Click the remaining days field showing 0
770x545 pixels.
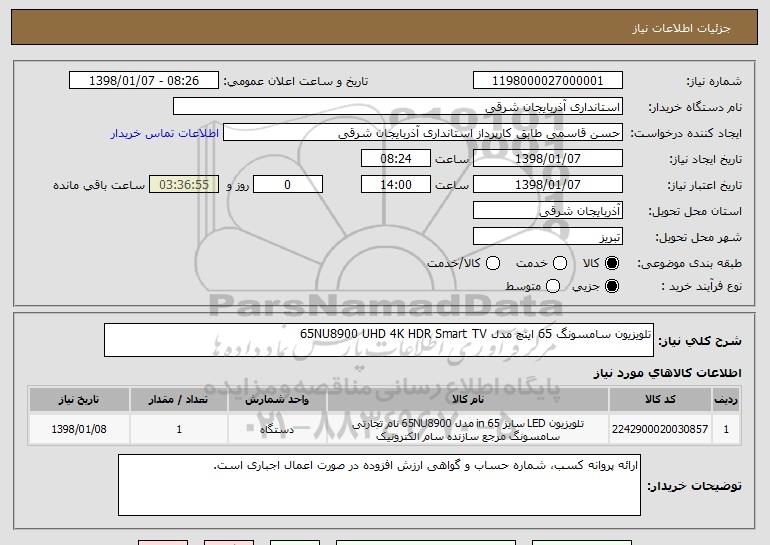pyautogui.click(x=288, y=185)
